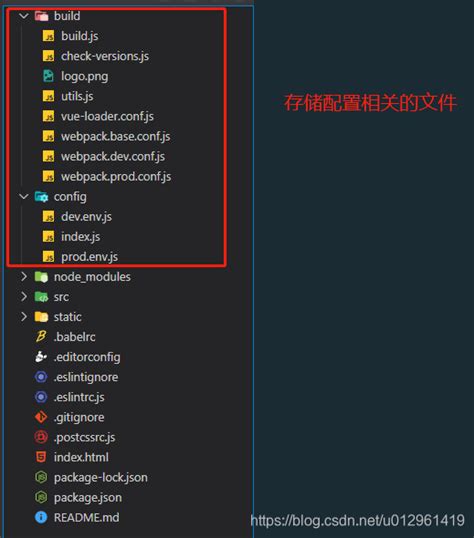Click the image icon beside logo.png
The image size is (474, 538).
click(x=48, y=76)
